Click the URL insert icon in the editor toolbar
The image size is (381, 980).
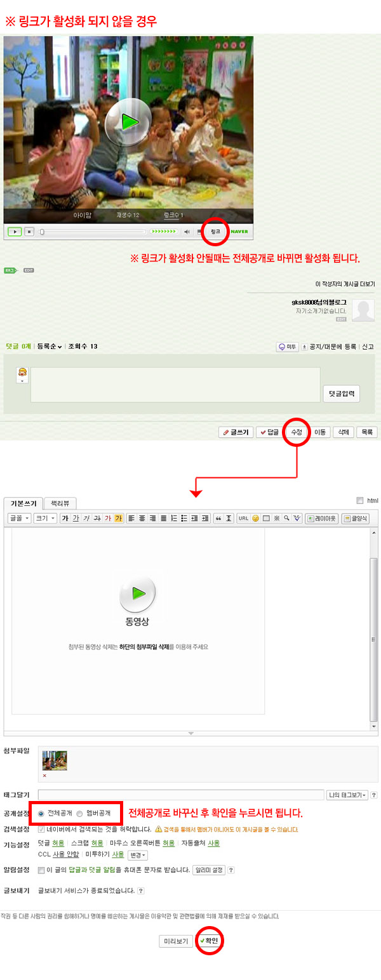[243, 519]
